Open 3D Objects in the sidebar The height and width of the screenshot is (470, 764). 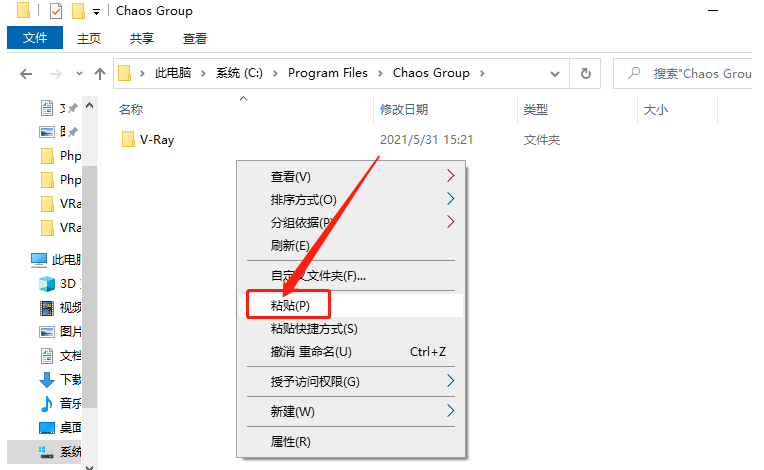tap(60, 283)
